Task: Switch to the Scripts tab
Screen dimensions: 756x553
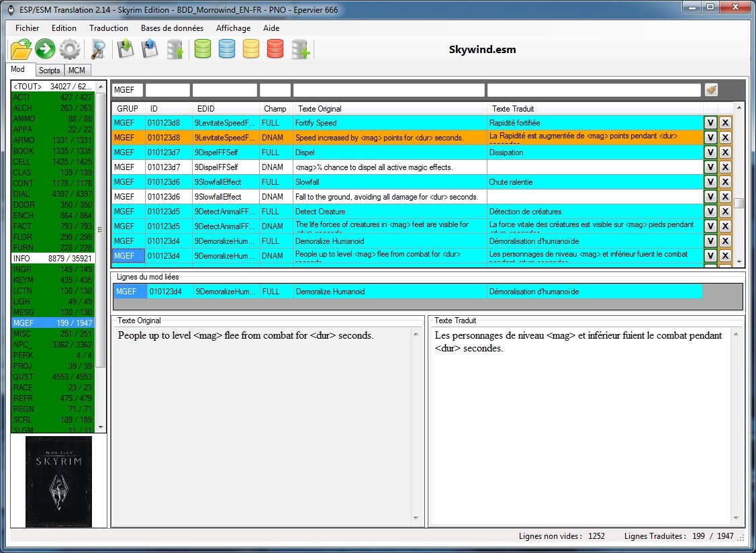Action: [x=49, y=71]
